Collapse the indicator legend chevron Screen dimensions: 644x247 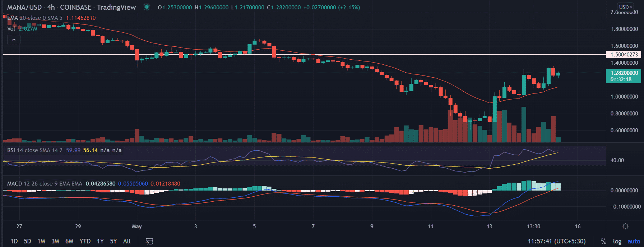click(x=14, y=40)
